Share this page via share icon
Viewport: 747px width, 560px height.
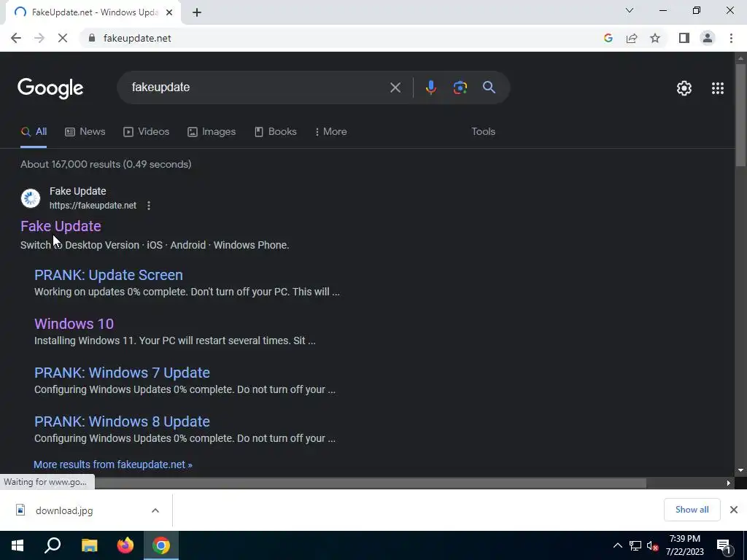point(632,38)
